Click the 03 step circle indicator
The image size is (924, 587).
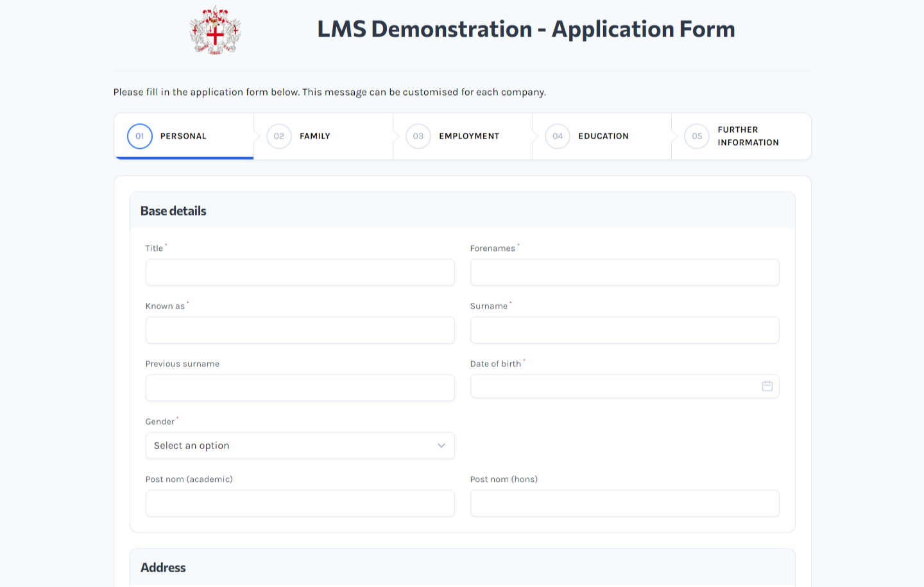(x=418, y=136)
